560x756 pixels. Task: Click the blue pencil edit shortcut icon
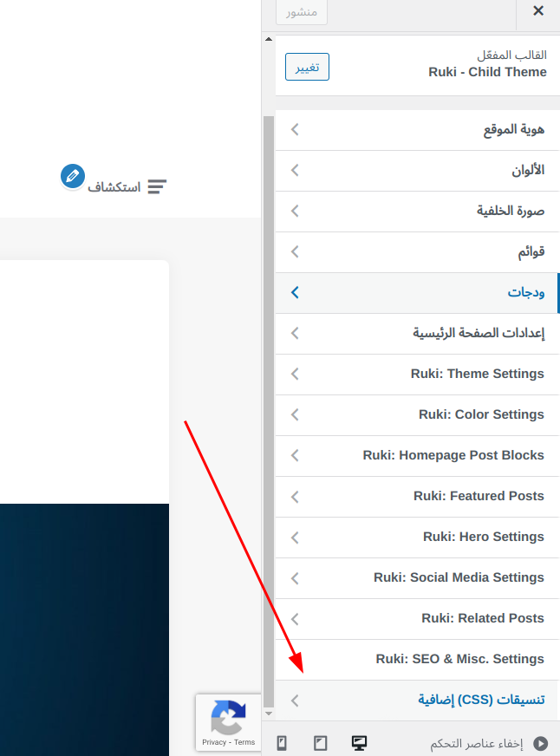(73, 176)
